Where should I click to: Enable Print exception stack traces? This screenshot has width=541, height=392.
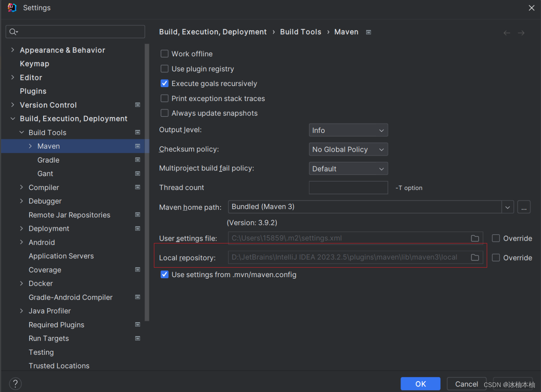click(165, 98)
